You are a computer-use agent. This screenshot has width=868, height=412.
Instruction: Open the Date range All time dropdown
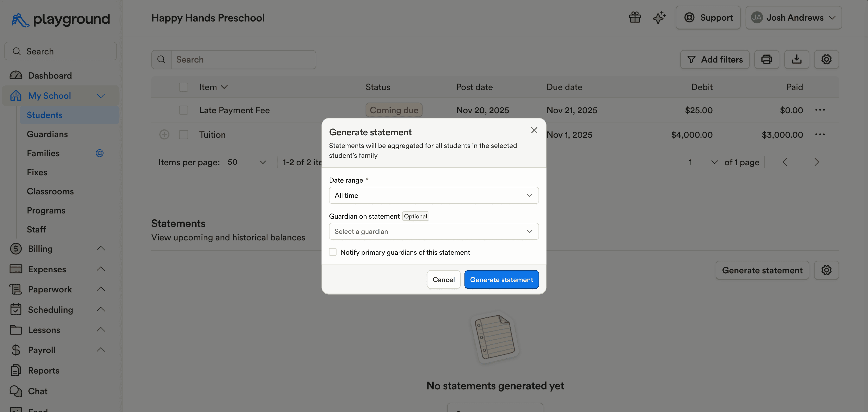(434, 195)
